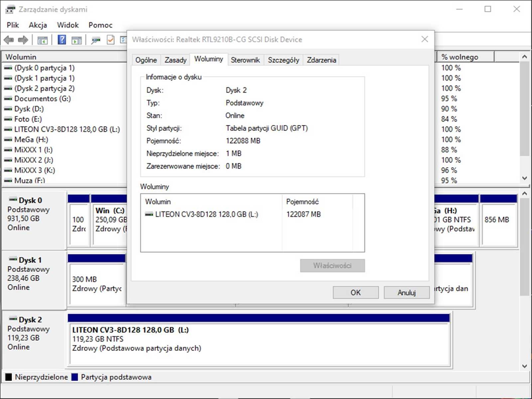Maximize the Zarządzanie dyskami window
Screen dimensions: 532x399
tap(488, 9)
